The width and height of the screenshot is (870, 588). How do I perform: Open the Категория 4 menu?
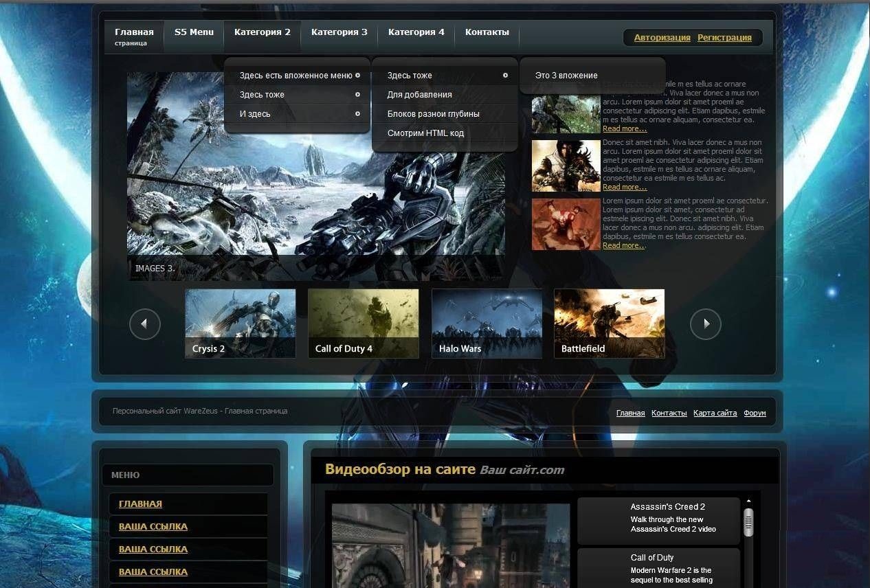pos(416,32)
